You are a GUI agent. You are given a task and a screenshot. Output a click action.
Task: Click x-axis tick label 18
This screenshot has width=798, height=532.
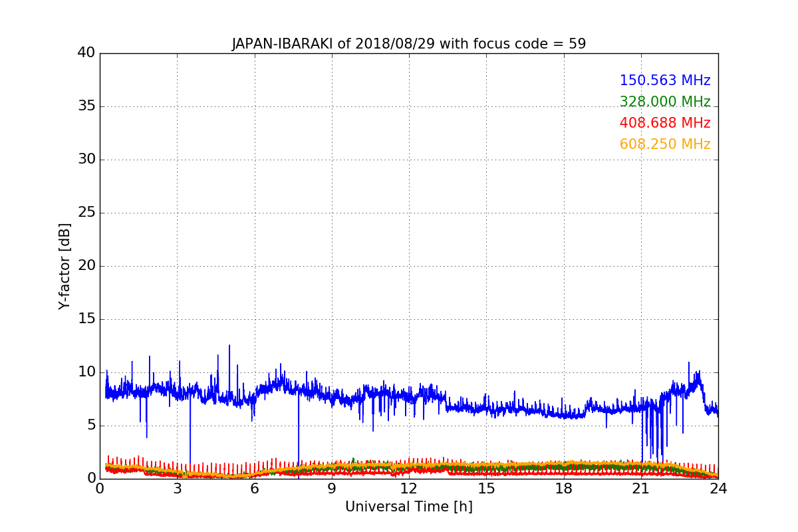563,488
